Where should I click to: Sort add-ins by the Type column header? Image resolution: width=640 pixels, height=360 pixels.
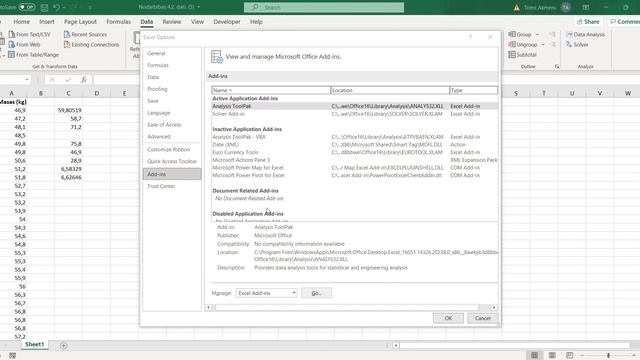pos(473,90)
